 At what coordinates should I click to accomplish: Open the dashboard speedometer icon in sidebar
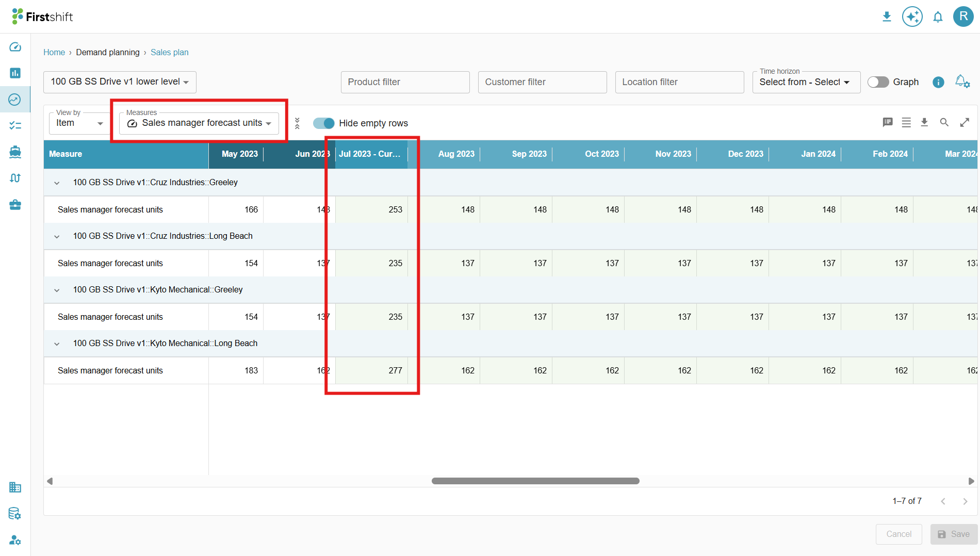(15, 47)
